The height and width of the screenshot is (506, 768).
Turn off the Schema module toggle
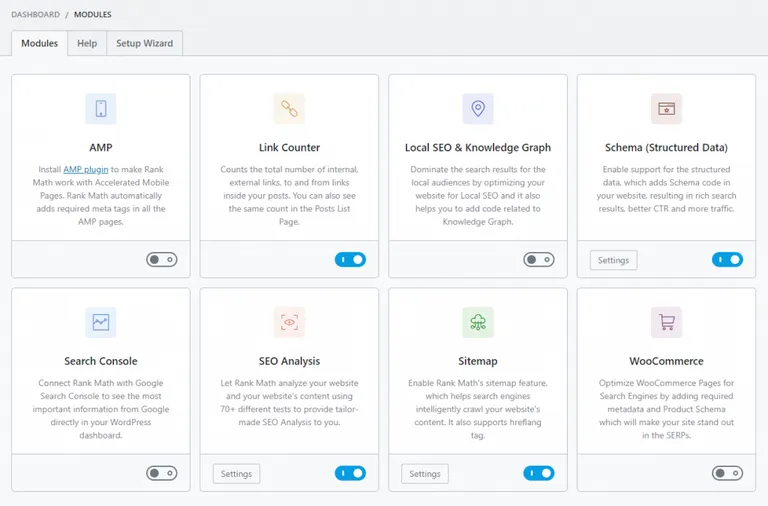[727, 260]
